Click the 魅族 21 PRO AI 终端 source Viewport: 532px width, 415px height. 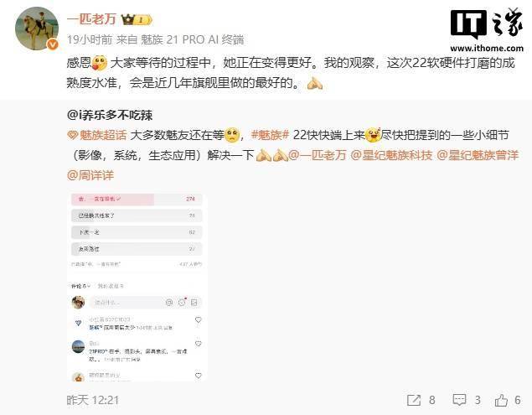[192, 39]
